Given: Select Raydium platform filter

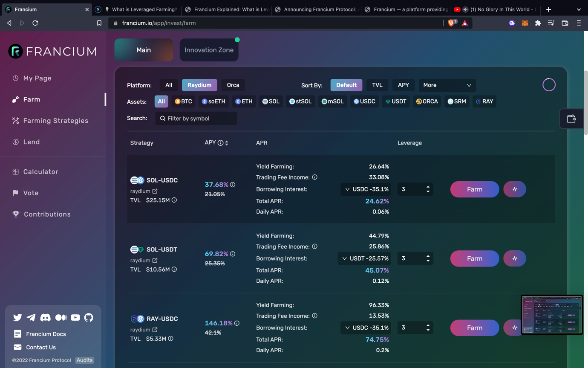Looking at the screenshot, I should (199, 85).
